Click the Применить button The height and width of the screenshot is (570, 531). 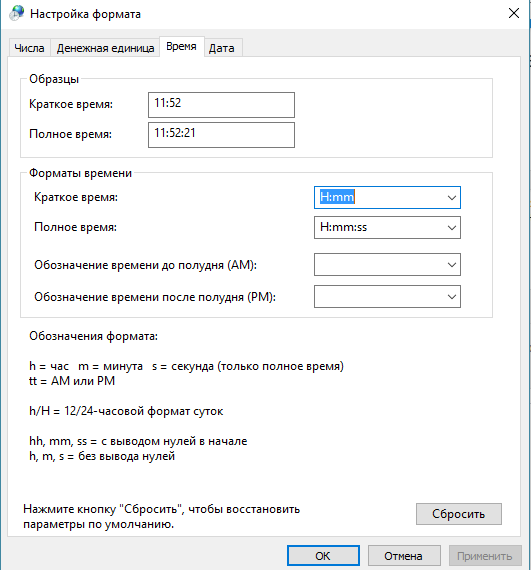(485, 555)
